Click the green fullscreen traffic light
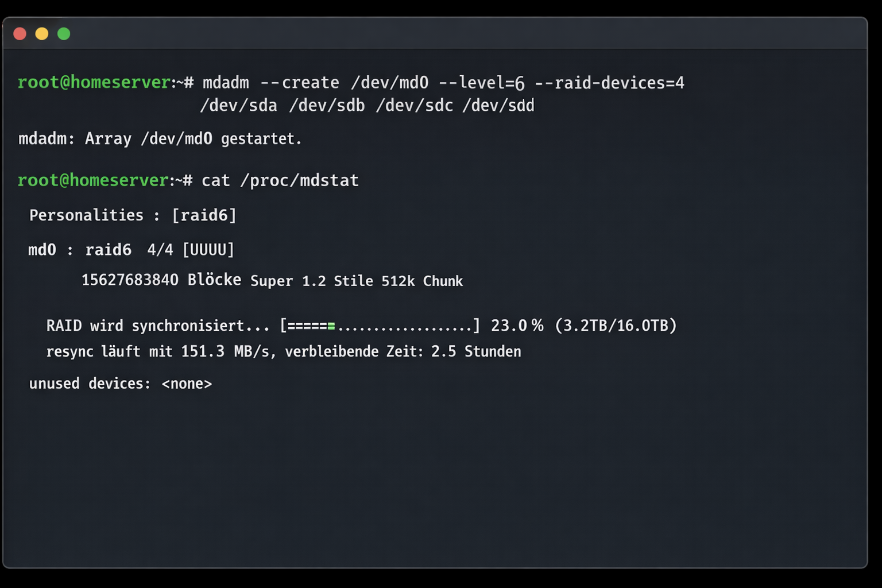 click(64, 33)
